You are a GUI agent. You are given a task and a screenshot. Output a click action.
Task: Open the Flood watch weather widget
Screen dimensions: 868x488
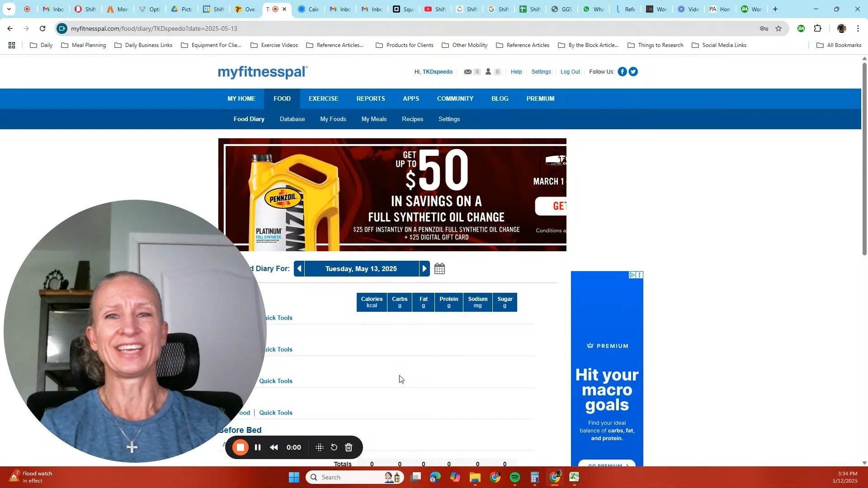coord(31,477)
